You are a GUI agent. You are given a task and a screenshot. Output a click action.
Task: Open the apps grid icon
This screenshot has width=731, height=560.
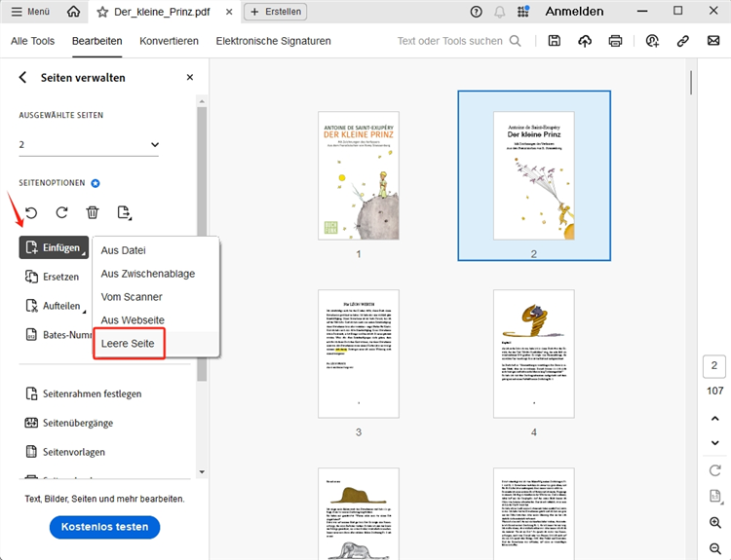[523, 12]
